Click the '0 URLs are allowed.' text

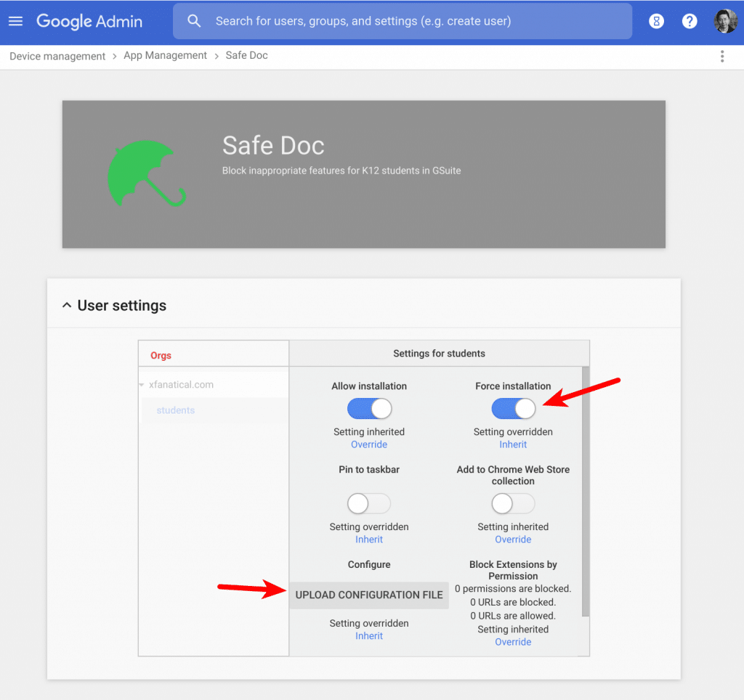(x=513, y=616)
